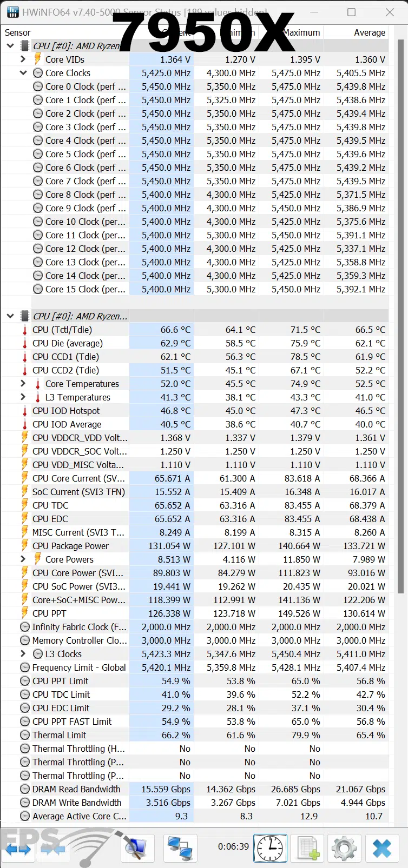
Task: Click lightning icon beside CPU Package Power
Action: pos(24,546)
